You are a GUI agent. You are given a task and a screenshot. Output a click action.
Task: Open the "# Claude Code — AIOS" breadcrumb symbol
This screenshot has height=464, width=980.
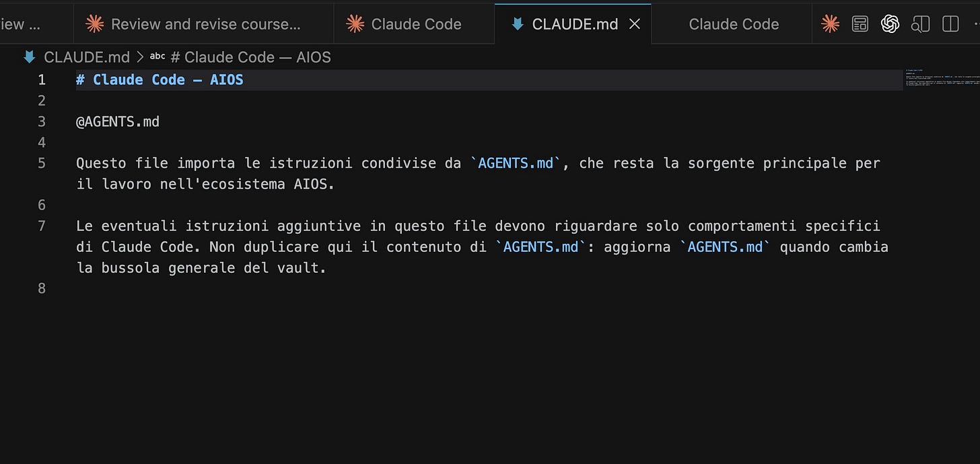pos(240,57)
